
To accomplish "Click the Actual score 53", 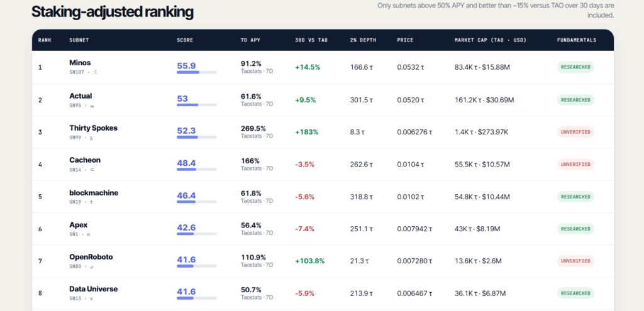I will pyautogui.click(x=182, y=99).
